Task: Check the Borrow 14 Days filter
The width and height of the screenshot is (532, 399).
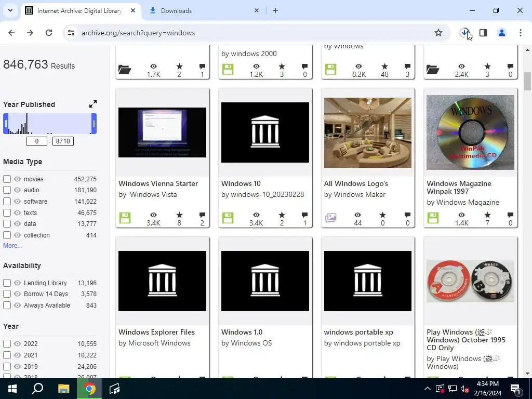Action: [7, 294]
